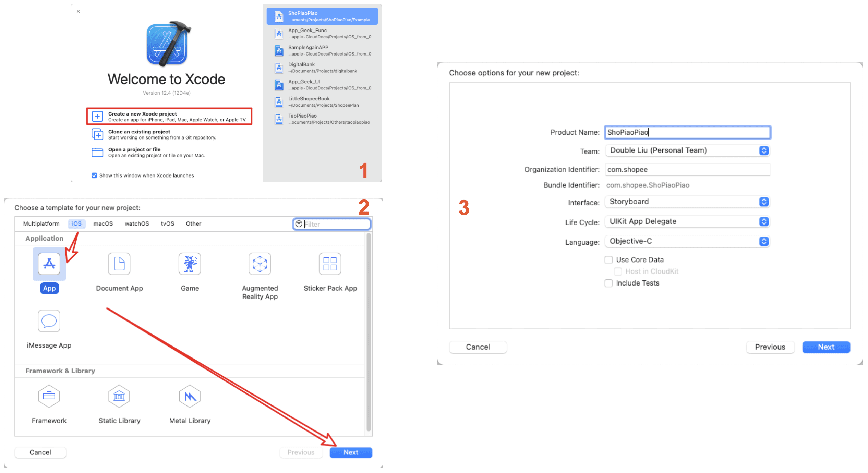868x473 pixels.
Task: Open the TaoPiaoPiao project file icon
Action: [x=279, y=119]
